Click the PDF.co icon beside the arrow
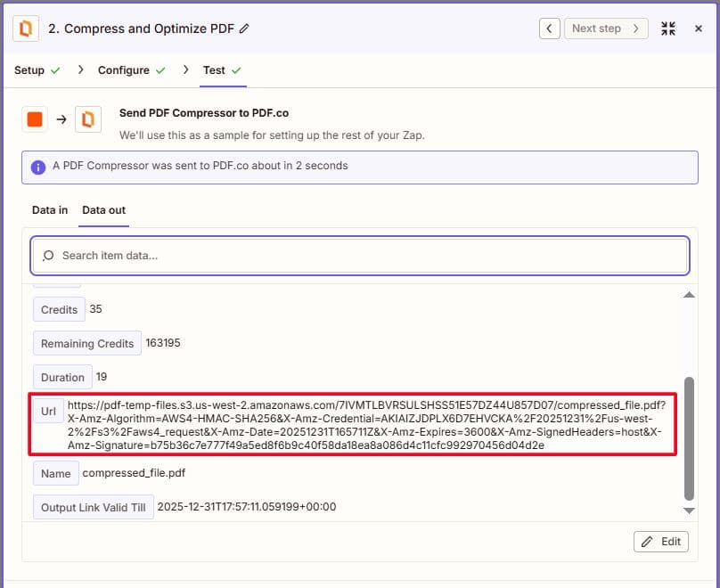The height and width of the screenshot is (588, 720). point(88,119)
